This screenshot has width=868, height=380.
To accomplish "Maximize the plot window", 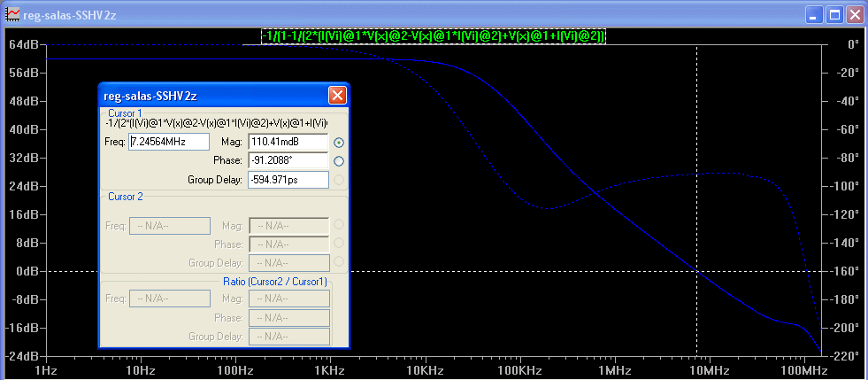I will tap(834, 15).
